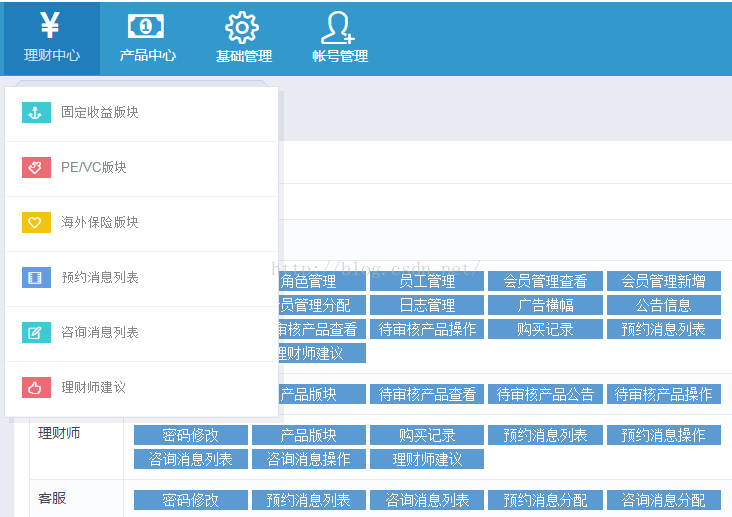Click 密码修改 tag in 理财师 row
Image resolution: width=732 pixels, height=517 pixels.
(x=190, y=435)
